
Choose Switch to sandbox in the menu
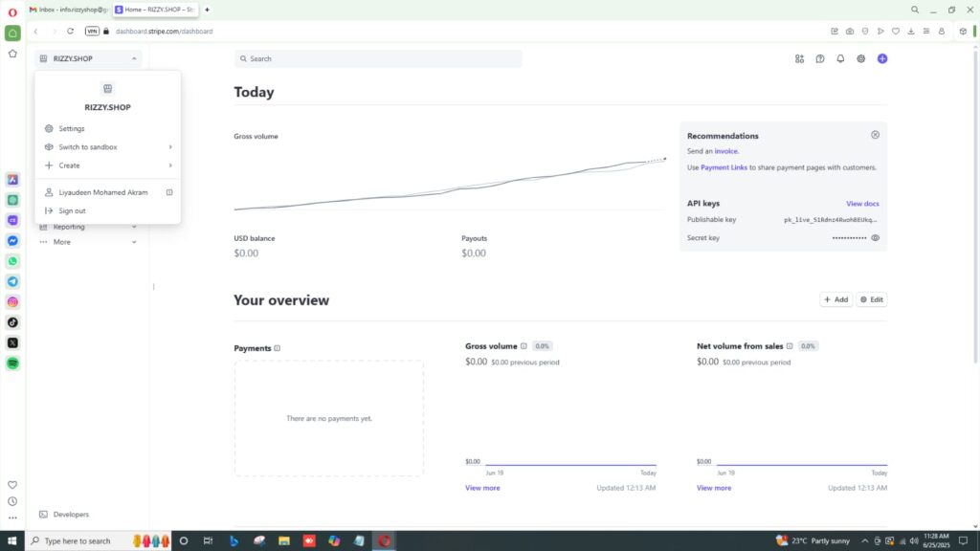click(88, 147)
